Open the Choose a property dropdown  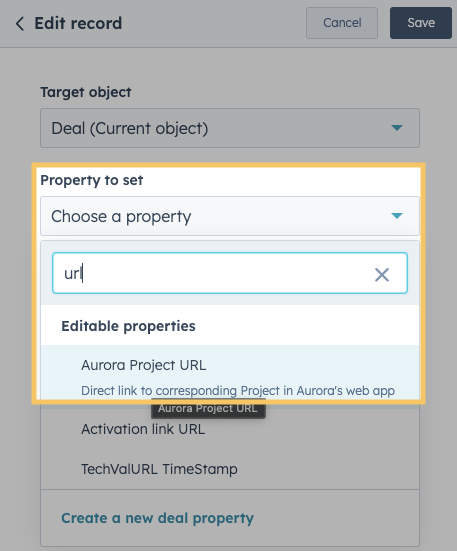230,216
